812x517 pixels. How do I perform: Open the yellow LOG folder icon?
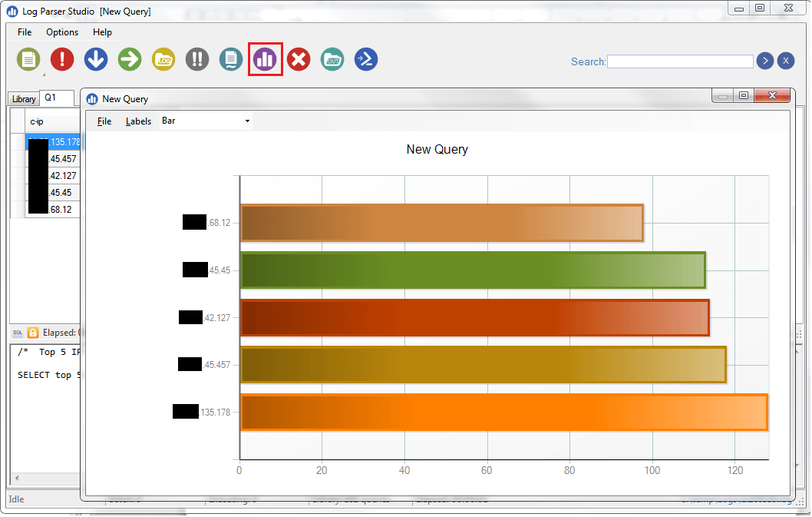(x=163, y=59)
